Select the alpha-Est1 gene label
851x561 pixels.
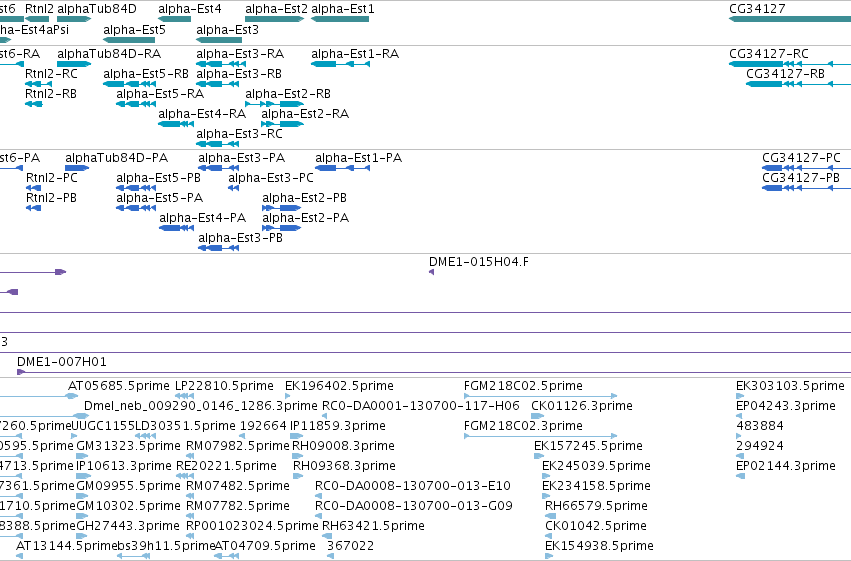point(343,9)
